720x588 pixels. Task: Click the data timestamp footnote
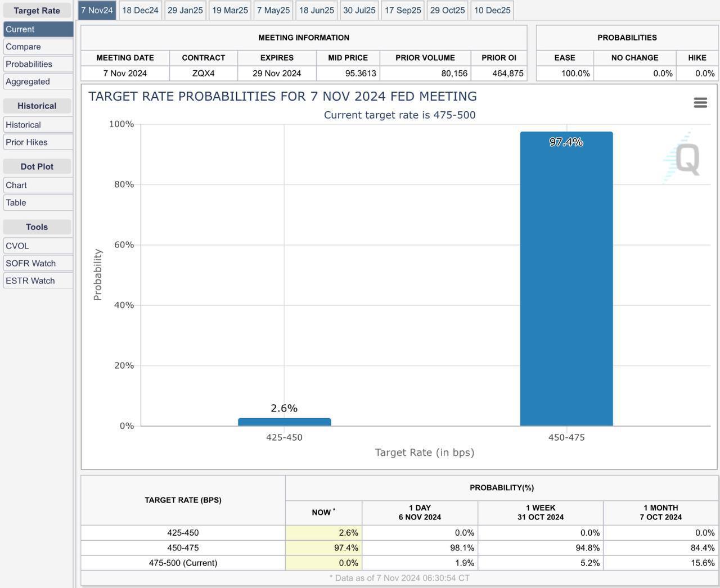[399, 578]
